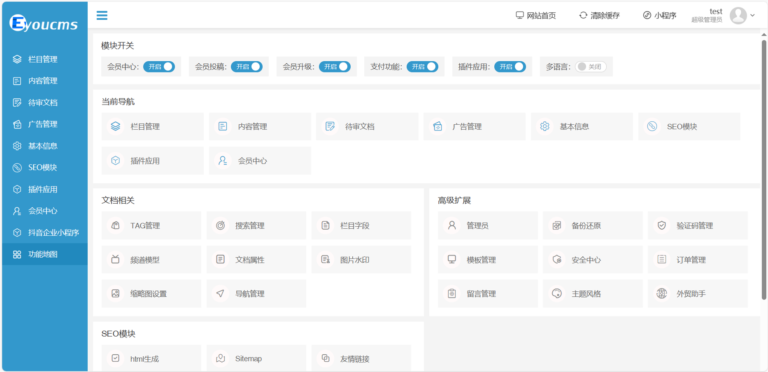Viewport: 768px width, 372px height.
Task: Click the hamburger menu collapse icon
Action: pos(102,15)
